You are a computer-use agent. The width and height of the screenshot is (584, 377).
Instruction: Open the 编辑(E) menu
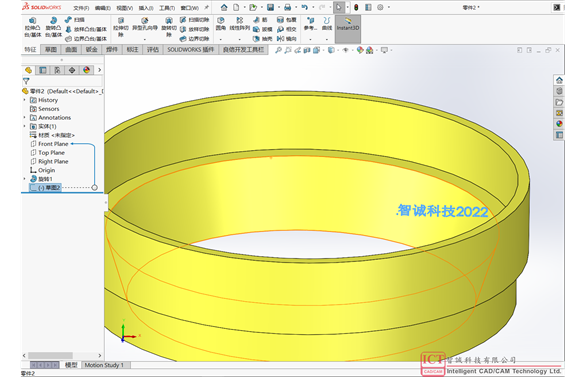point(102,8)
